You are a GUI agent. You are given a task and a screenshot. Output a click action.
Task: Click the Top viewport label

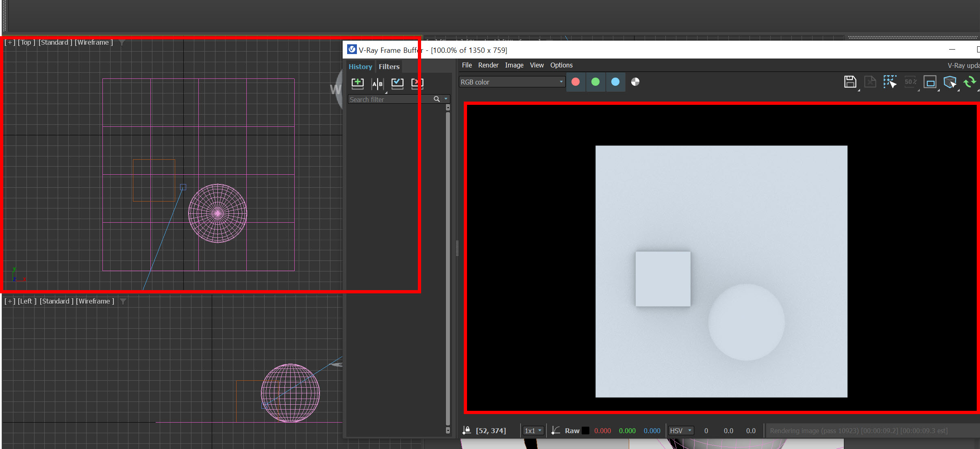[x=26, y=42]
